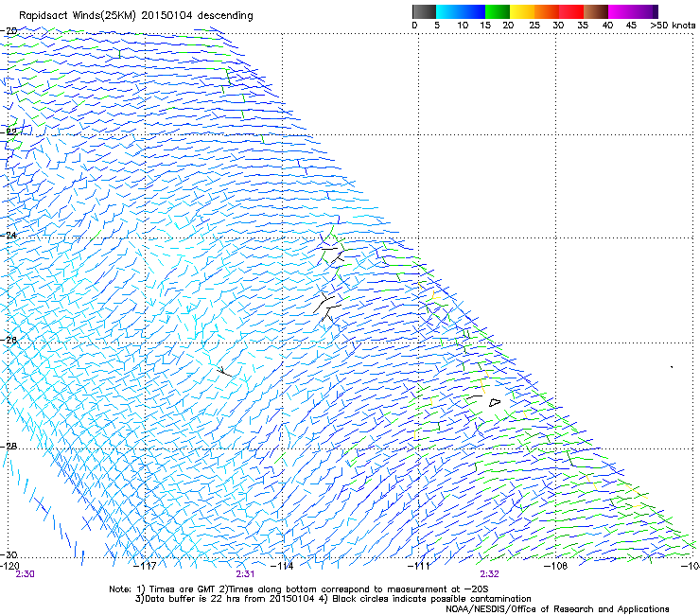The width and height of the screenshot is (700, 615).
Task: Click the 'Times are GMT' note line
Action: pos(299,589)
